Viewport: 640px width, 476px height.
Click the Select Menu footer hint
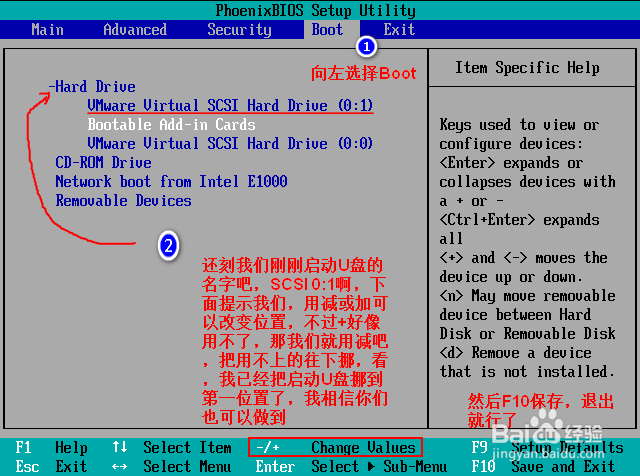click(x=172, y=466)
